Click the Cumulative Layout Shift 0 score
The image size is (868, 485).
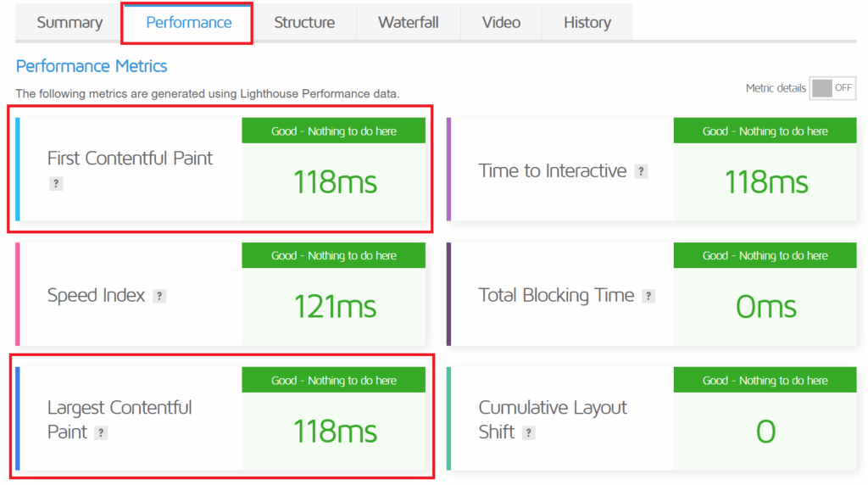[765, 432]
